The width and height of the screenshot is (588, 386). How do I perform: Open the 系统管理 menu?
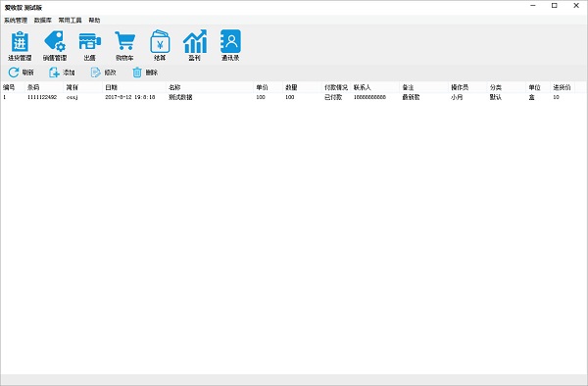pyautogui.click(x=16, y=21)
